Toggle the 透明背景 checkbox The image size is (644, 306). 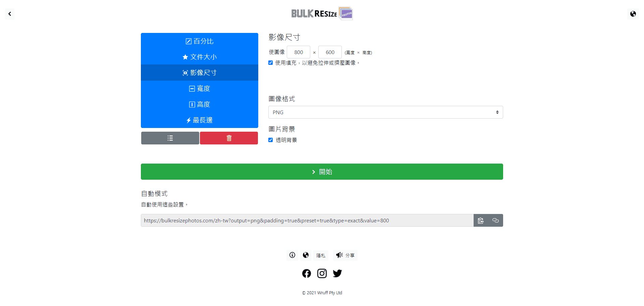(271, 140)
